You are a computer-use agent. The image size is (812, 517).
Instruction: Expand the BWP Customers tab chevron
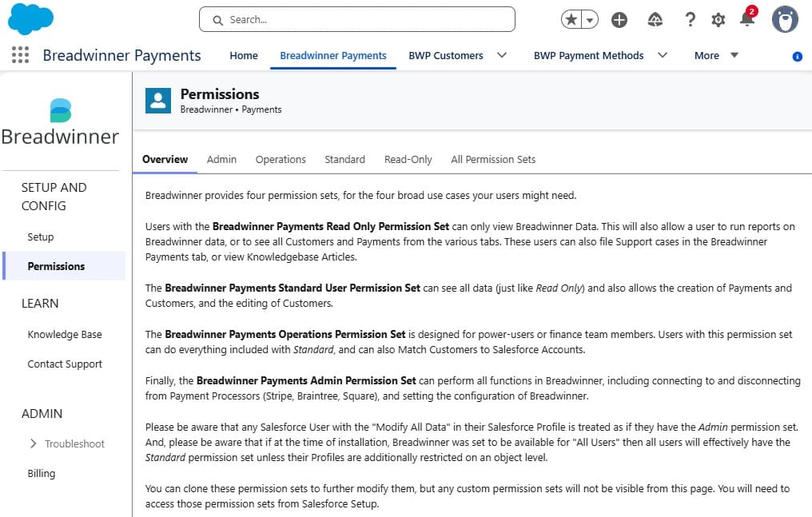click(502, 55)
